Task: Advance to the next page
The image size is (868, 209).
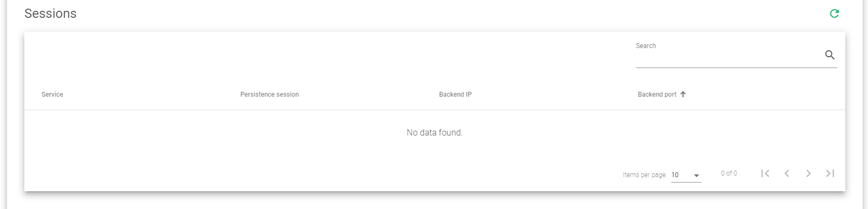Action: point(809,173)
